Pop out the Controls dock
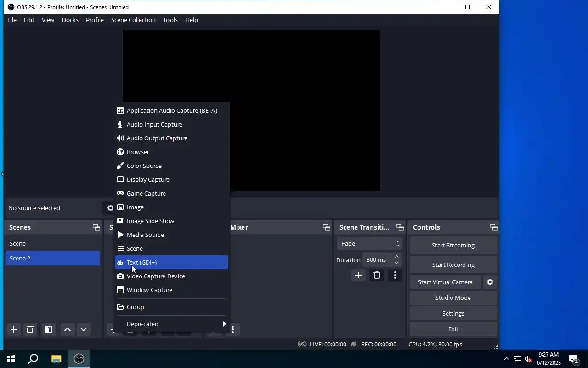The height and width of the screenshot is (368, 588). click(494, 227)
